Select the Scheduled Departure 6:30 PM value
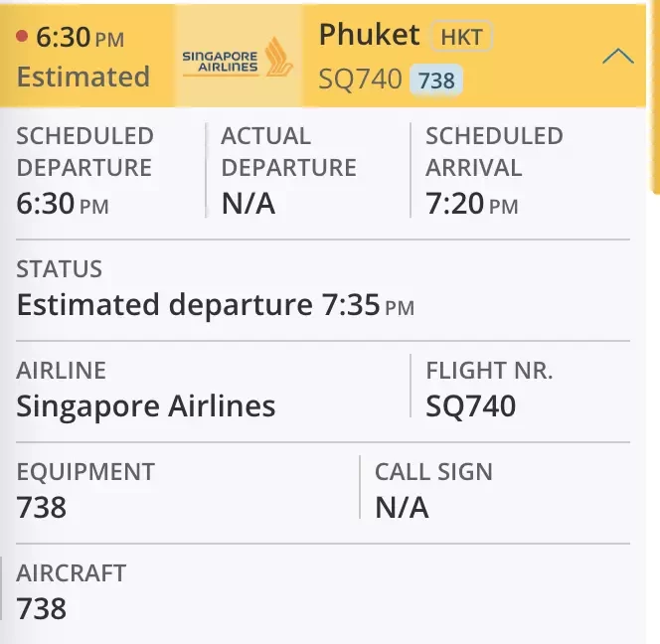The image size is (660, 644). click(x=63, y=204)
